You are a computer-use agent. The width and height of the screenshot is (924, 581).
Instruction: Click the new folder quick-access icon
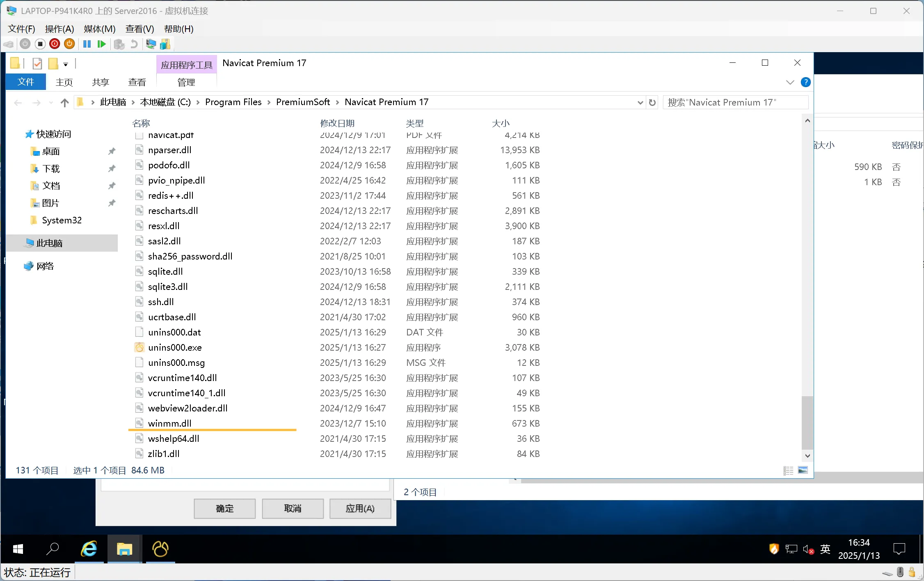pos(53,64)
